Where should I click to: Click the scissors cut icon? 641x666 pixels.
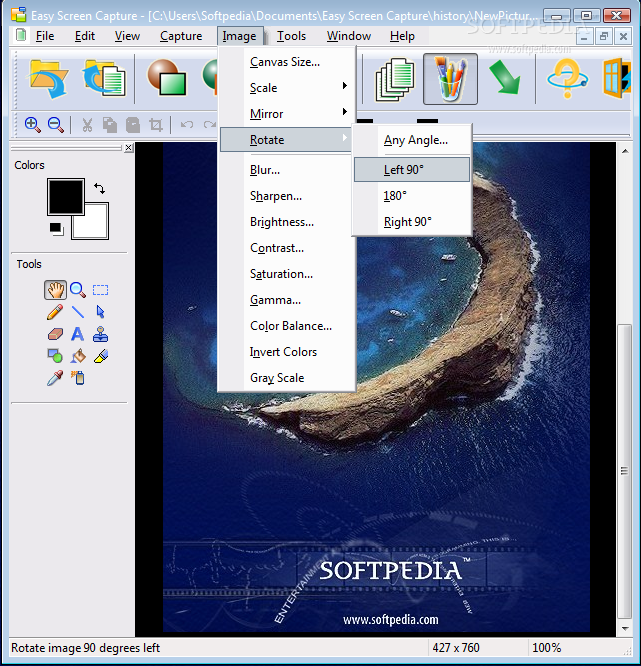87,125
